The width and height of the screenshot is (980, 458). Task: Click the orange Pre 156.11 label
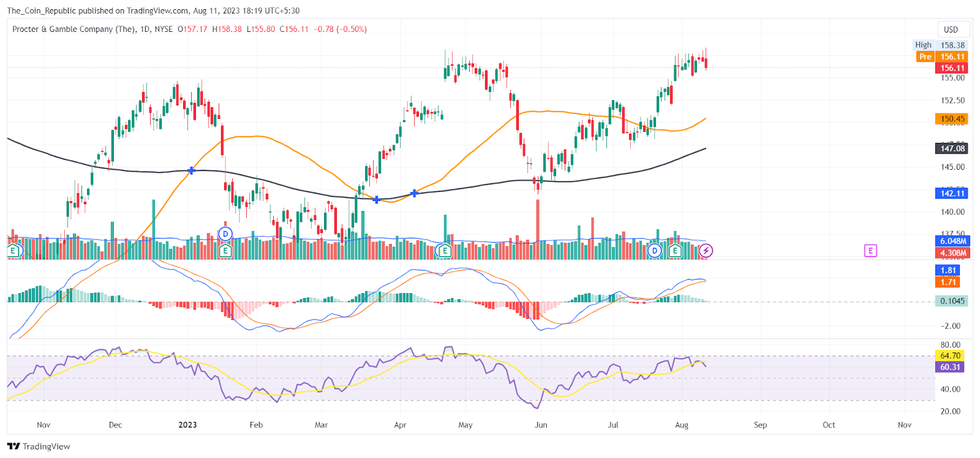tap(943, 56)
